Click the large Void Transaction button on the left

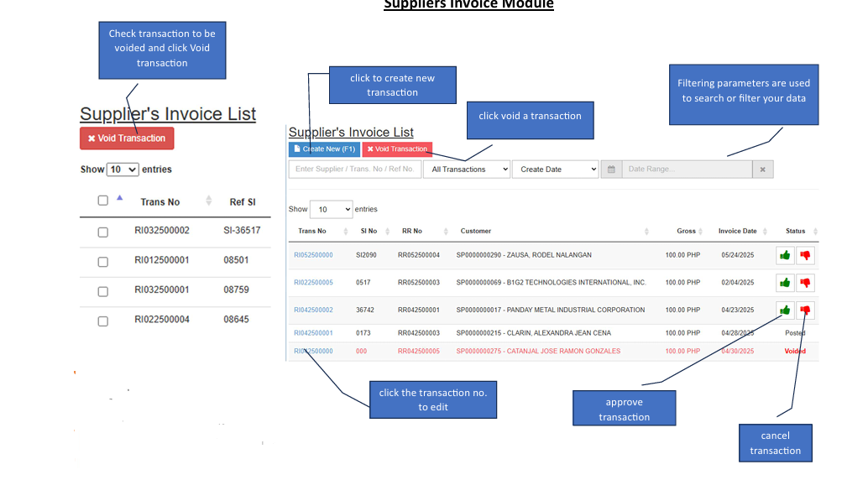(127, 138)
